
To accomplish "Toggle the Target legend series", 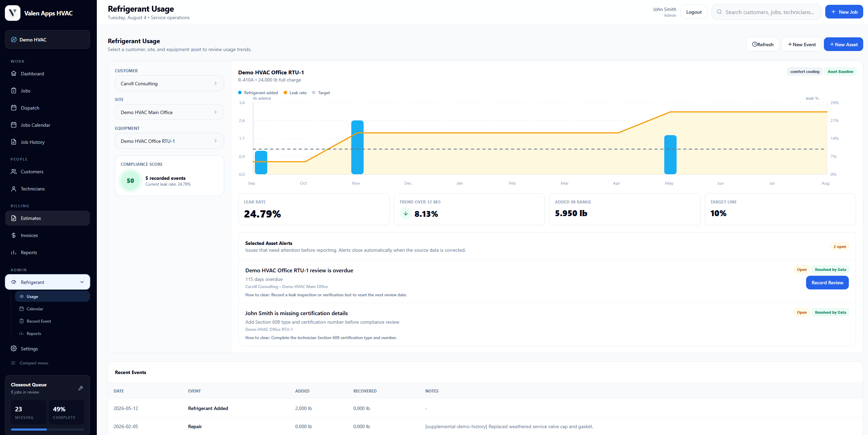I will click(321, 92).
